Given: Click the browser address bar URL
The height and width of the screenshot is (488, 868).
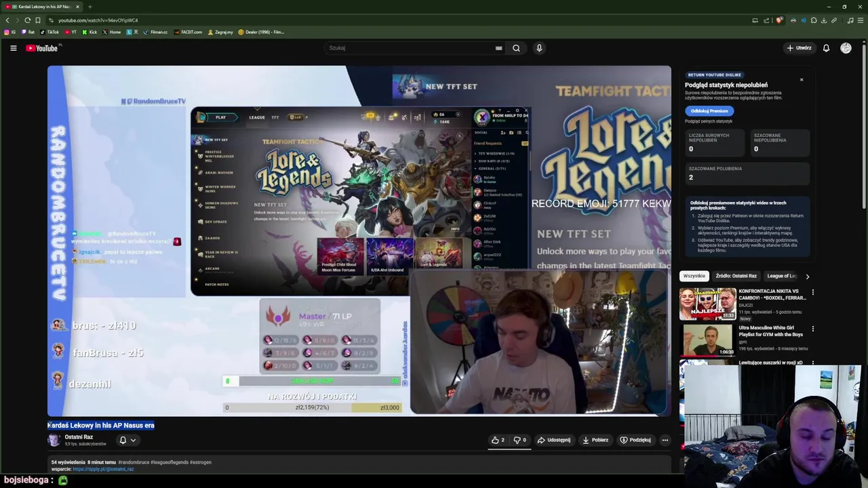Looking at the screenshot, I should [x=98, y=20].
